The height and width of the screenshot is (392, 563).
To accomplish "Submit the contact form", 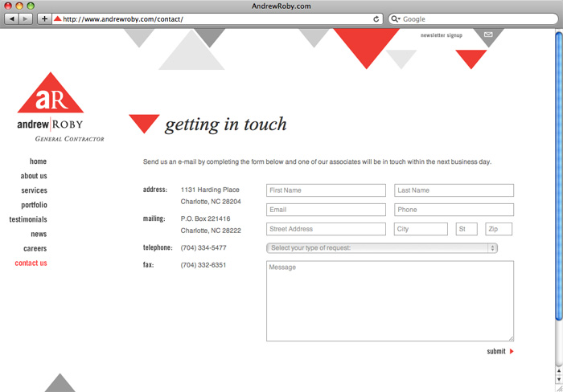I will (496, 351).
